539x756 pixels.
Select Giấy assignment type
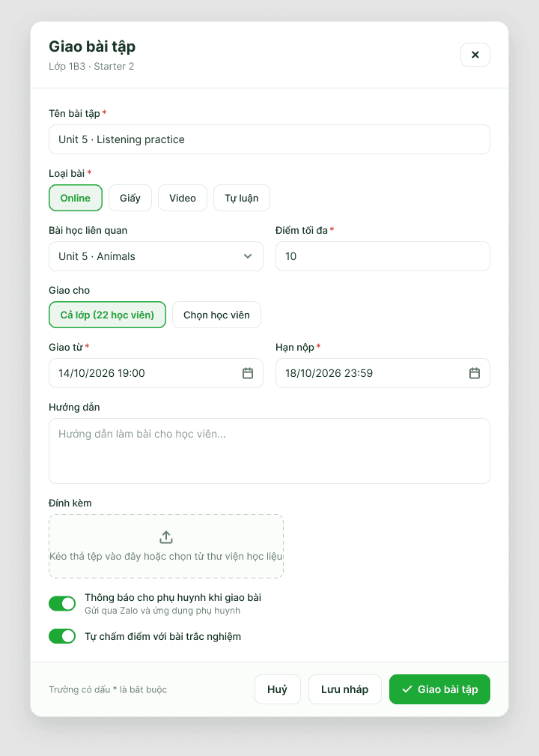[x=130, y=198]
